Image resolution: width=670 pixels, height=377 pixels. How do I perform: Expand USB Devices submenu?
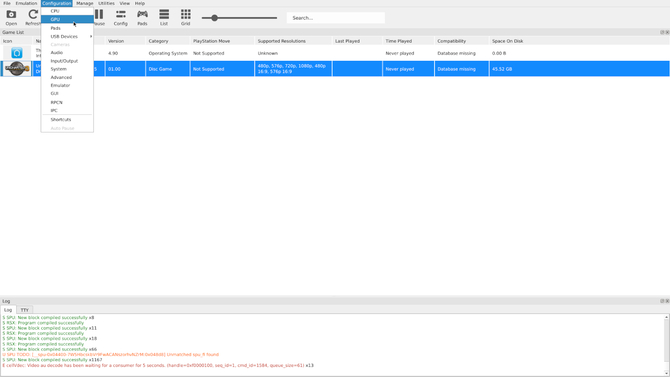pos(67,36)
